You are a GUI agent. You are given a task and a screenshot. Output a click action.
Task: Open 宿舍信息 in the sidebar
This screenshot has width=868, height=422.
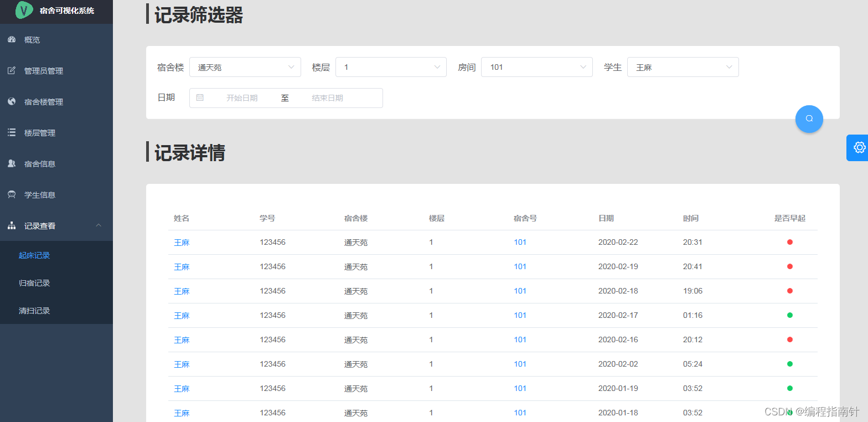coord(56,163)
